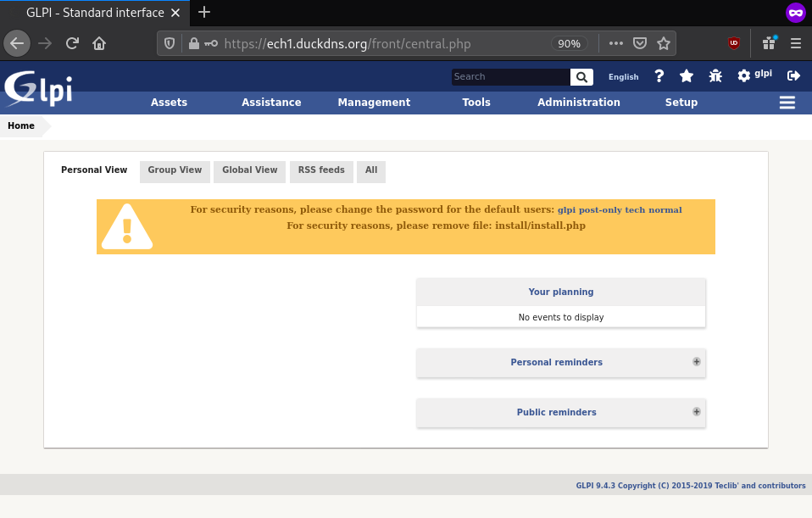Click the saved login key icon
812x518 pixels.
[x=211, y=43]
